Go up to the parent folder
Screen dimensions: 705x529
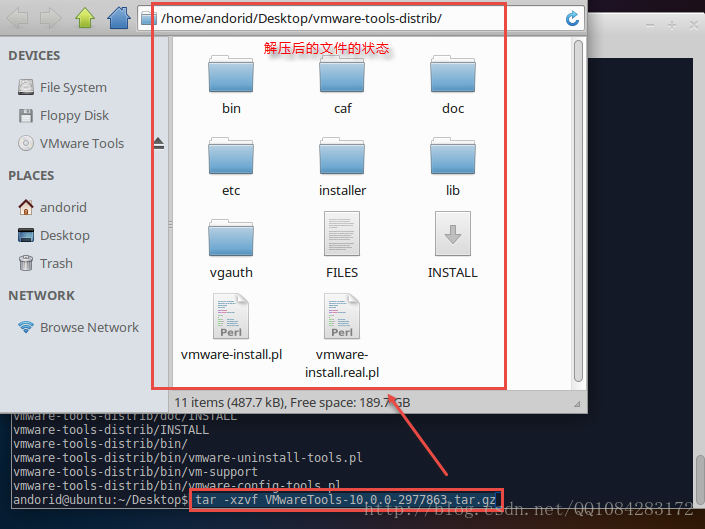pos(85,18)
